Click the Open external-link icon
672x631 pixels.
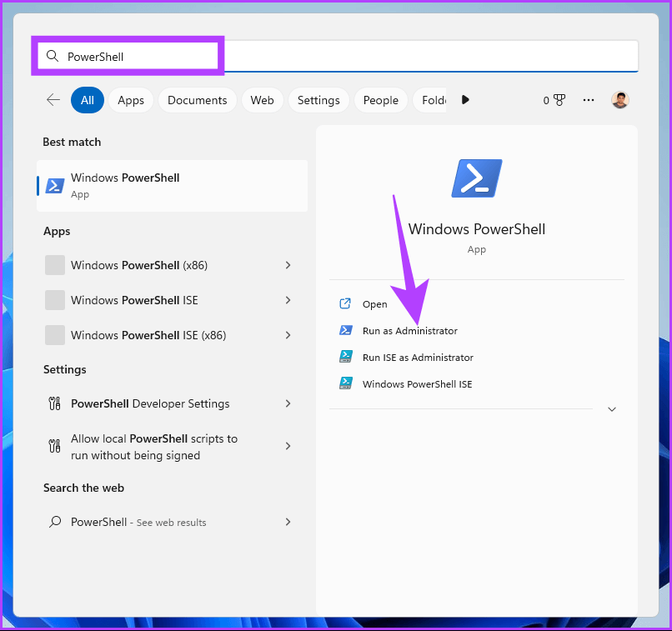click(345, 303)
